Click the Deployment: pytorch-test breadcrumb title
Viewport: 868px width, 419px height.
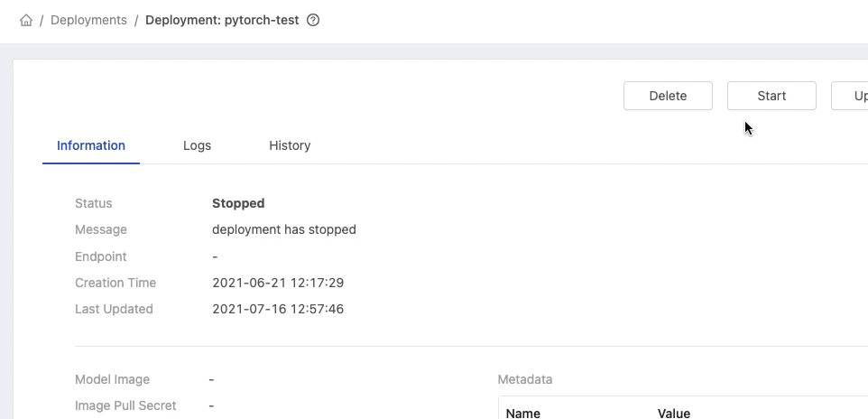(222, 21)
